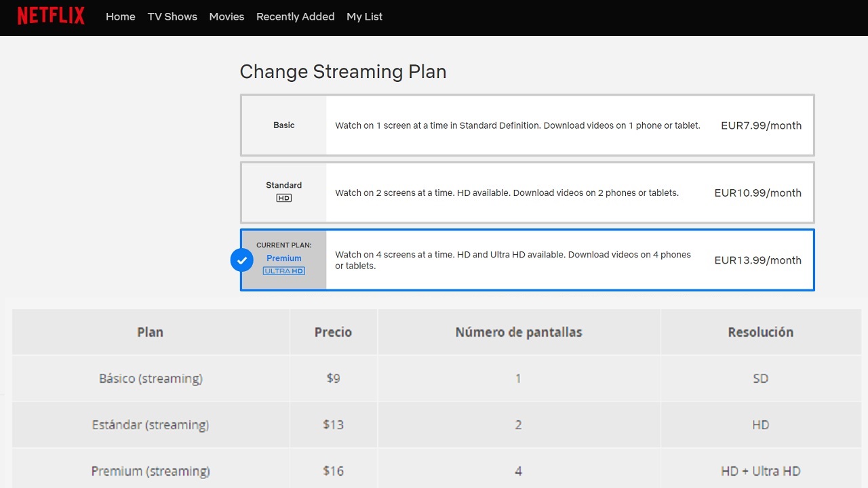Select the Básico (streaming) table row
This screenshot has width=868, height=488.
coord(151,378)
